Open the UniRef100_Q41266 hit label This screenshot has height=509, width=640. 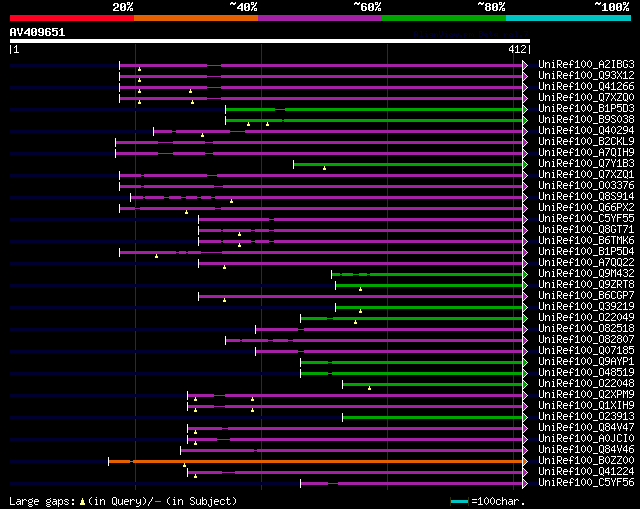[x=586, y=87]
